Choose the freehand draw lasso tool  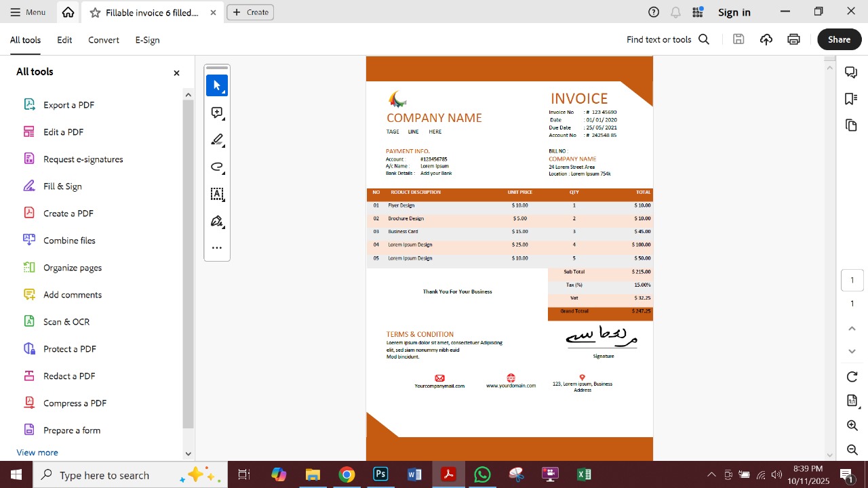coord(217,167)
